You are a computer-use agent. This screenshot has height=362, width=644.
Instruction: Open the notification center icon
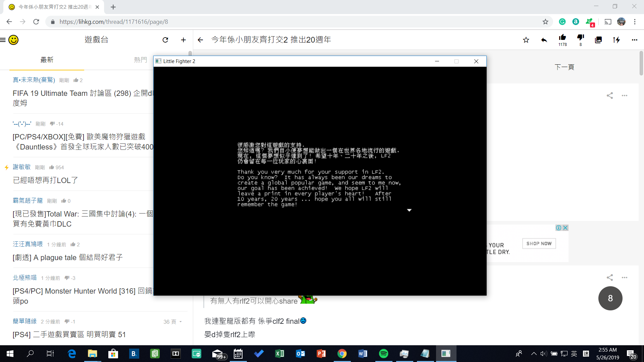(x=631, y=354)
